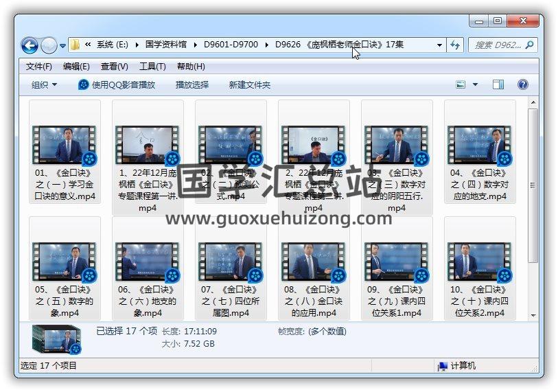558x392 pixels.
Task: Click the change view icon
Action: tap(461, 85)
